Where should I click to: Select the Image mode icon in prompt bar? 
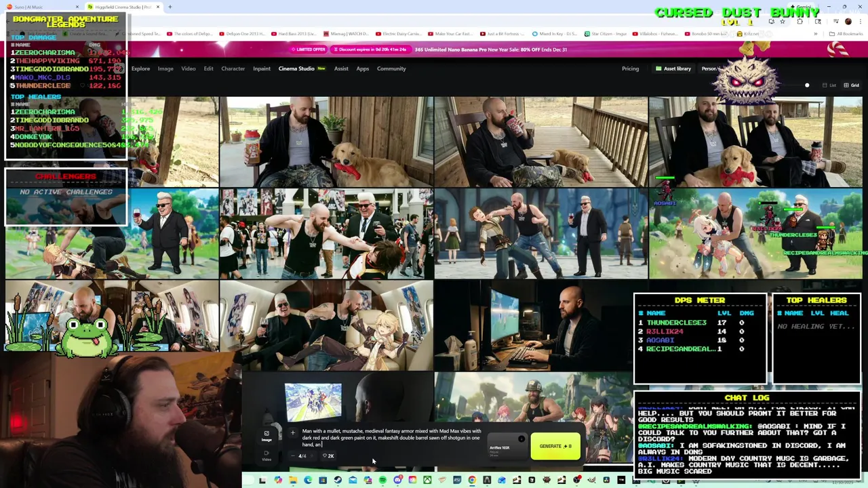(267, 436)
